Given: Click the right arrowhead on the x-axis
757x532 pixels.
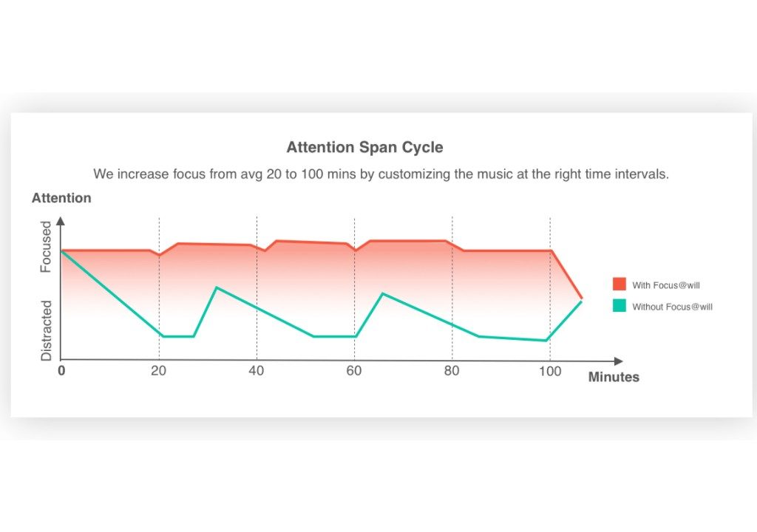Looking at the screenshot, I should coord(582,360).
